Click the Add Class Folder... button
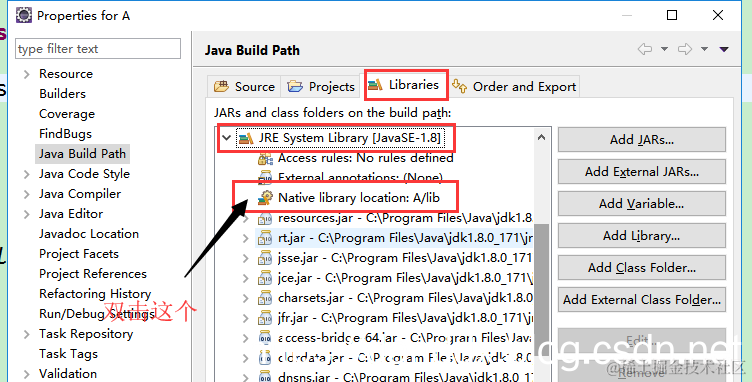This screenshot has height=382, width=752. click(x=642, y=267)
